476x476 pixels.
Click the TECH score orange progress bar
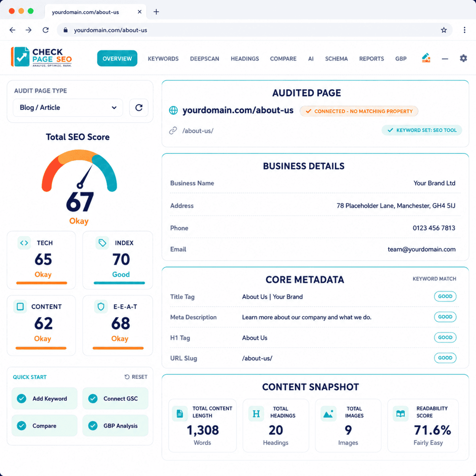coord(42,283)
